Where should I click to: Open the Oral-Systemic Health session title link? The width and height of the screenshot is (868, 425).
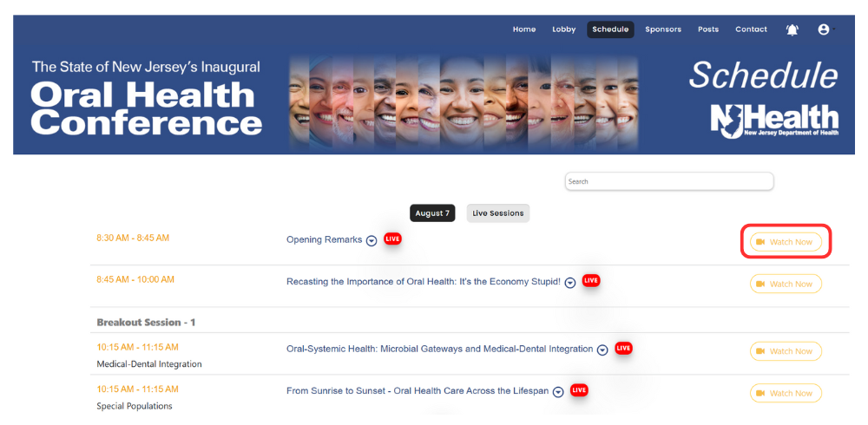click(439, 349)
